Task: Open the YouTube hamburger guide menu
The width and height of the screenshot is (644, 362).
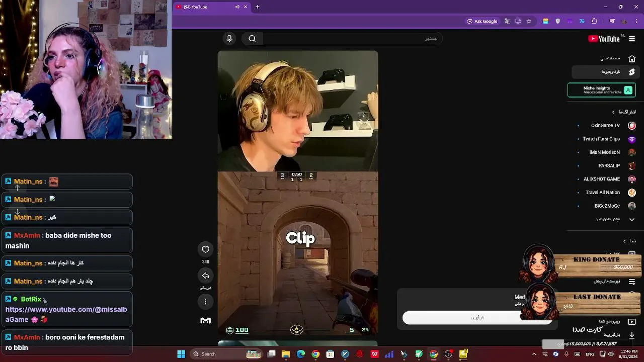Action: coord(632,39)
